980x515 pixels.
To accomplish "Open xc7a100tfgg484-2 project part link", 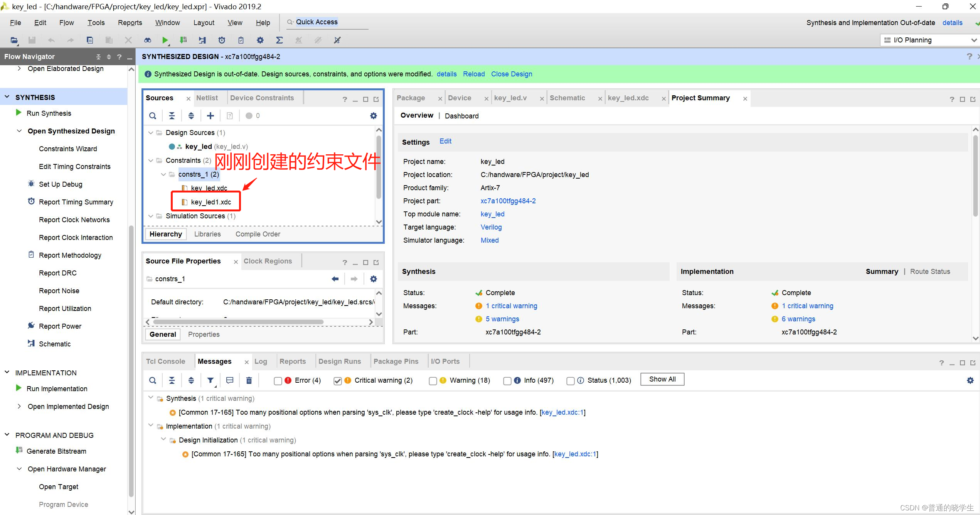I will click(x=508, y=201).
